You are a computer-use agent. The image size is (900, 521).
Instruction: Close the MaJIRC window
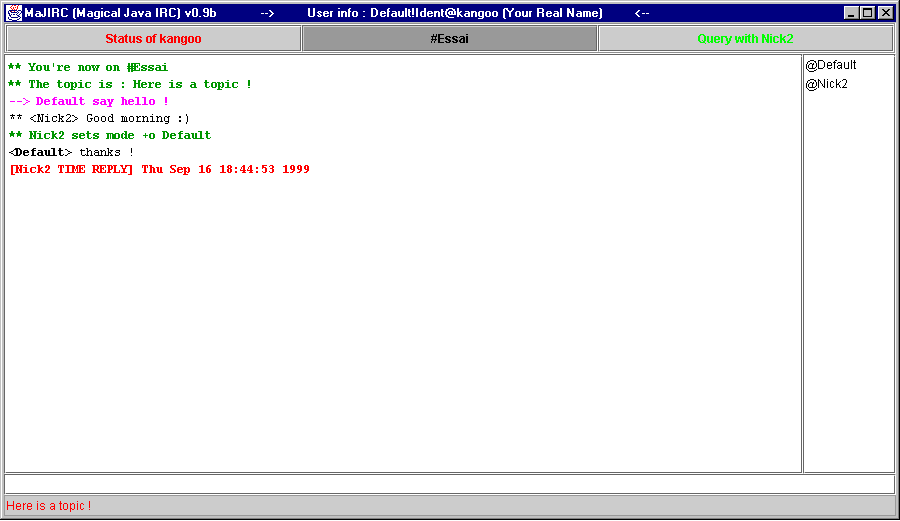point(886,13)
